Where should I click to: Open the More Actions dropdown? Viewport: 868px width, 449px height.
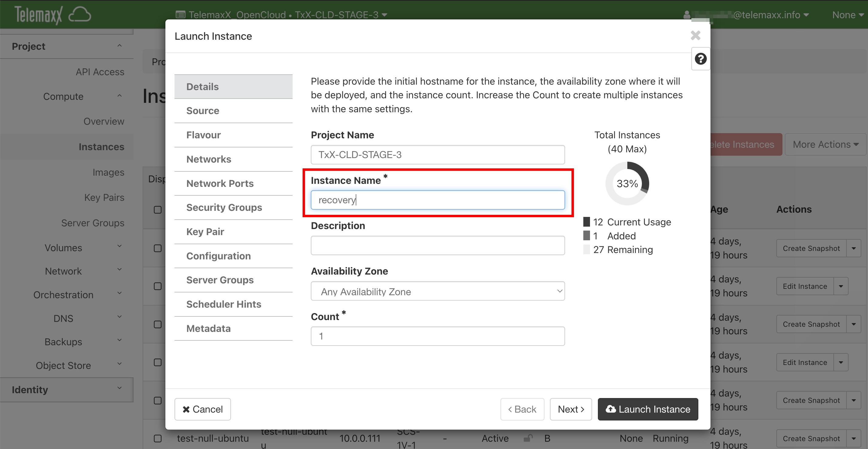click(825, 144)
